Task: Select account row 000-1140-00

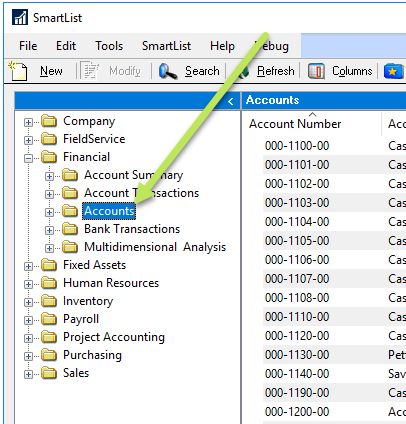Action: click(297, 374)
